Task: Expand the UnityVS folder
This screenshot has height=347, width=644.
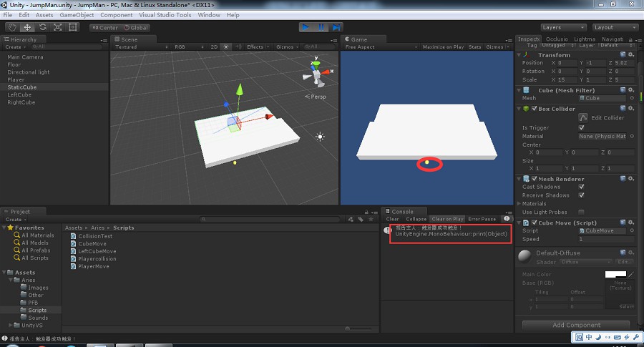Action: 11,325
